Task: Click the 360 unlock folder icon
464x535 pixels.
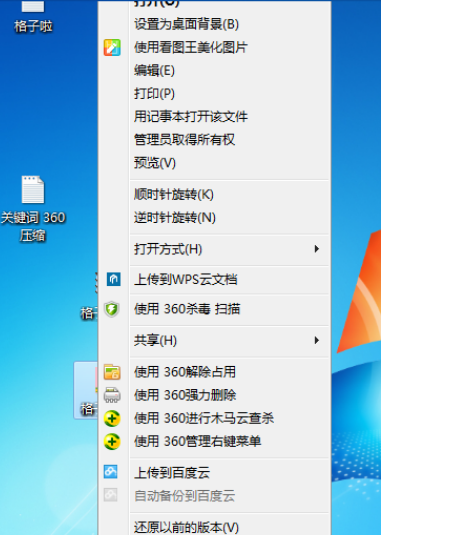Action: 112,372
